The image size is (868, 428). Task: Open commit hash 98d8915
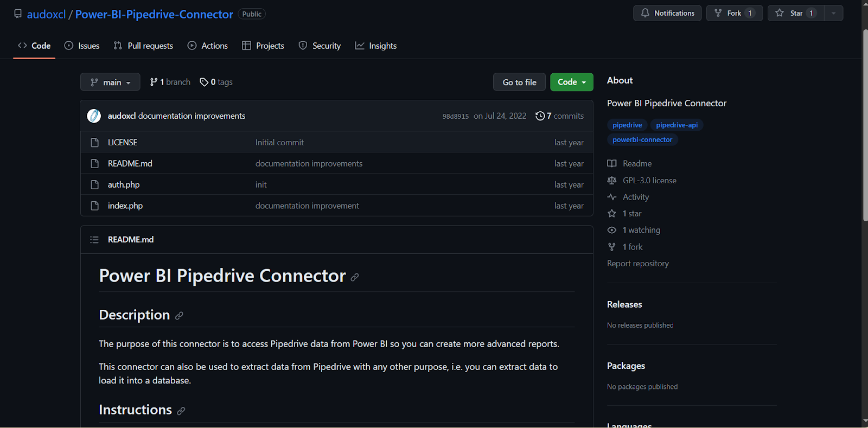456,116
